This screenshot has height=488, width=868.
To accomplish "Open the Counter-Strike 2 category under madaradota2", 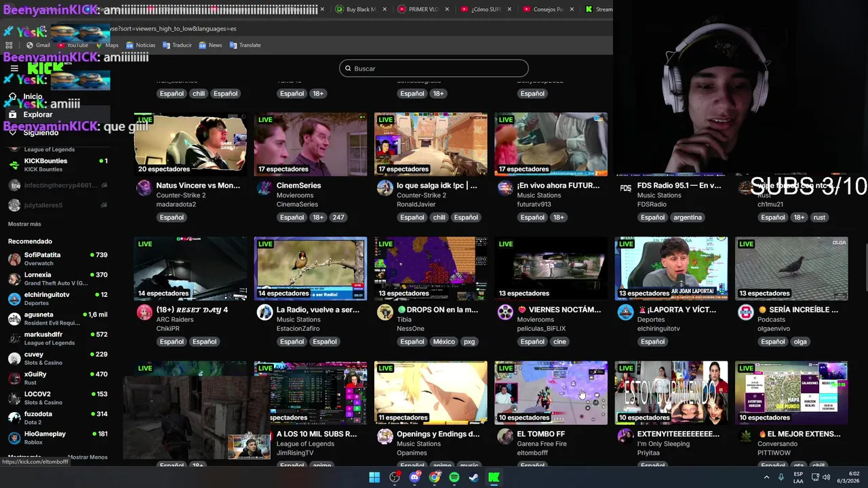I will (180, 195).
